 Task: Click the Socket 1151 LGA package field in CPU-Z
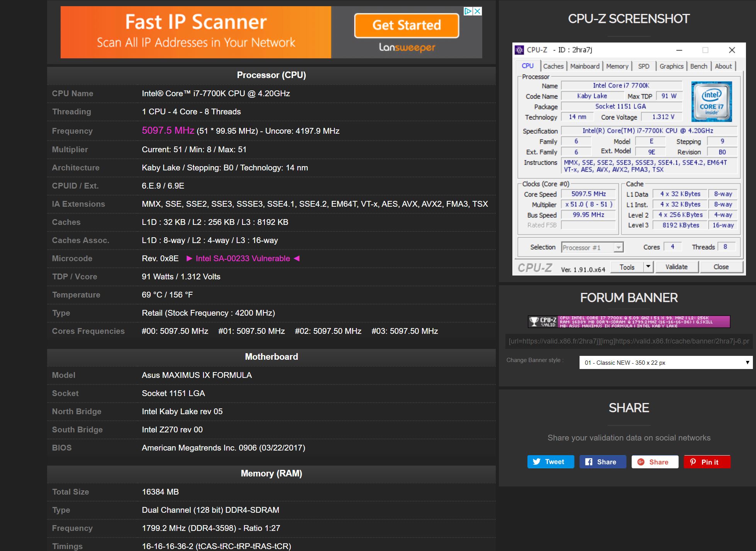point(621,106)
